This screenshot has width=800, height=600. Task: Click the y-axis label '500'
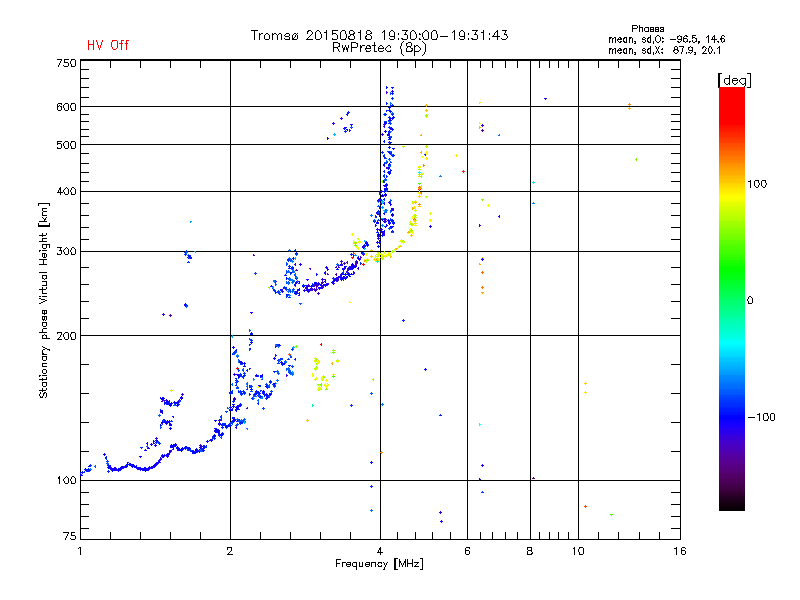coord(66,145)
